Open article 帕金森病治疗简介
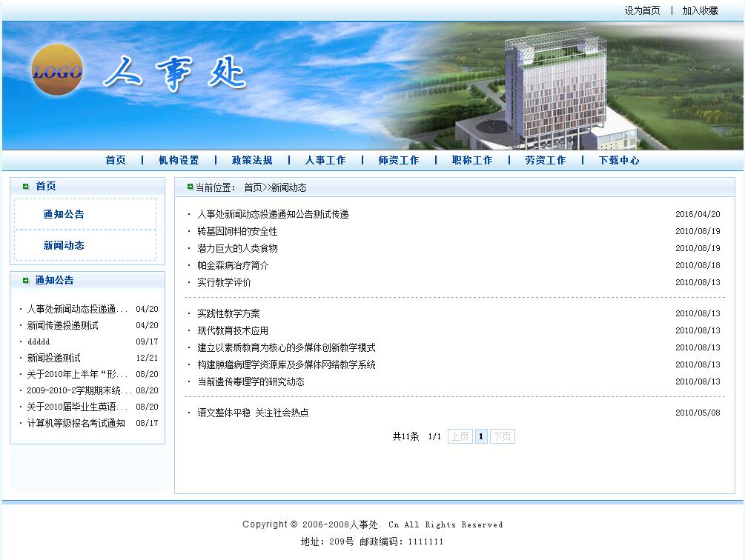This screenshot has width=745, height=560. (233, 266)
